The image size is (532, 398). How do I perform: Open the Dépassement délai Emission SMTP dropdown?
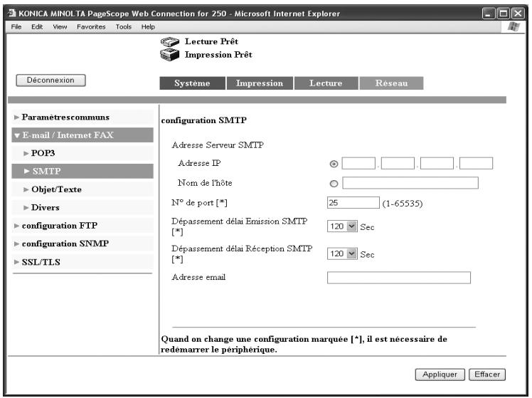[x=342, y=226]
